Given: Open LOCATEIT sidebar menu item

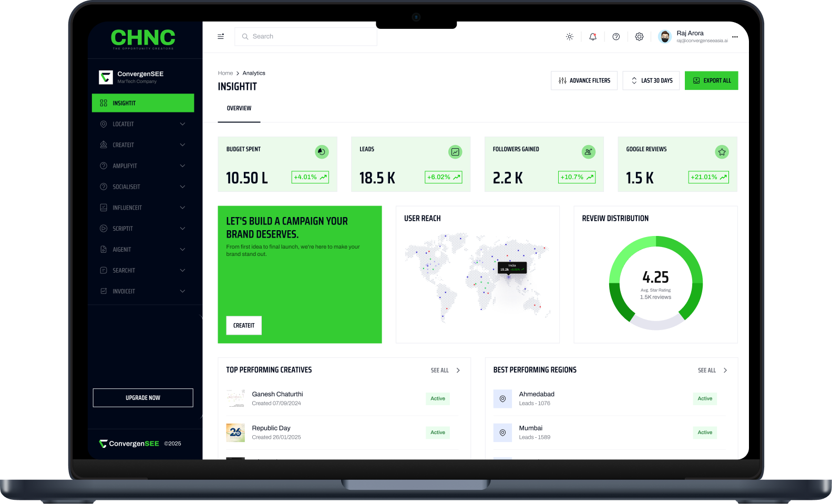Looking at the screenshot, I should click(x=143, y=124).
